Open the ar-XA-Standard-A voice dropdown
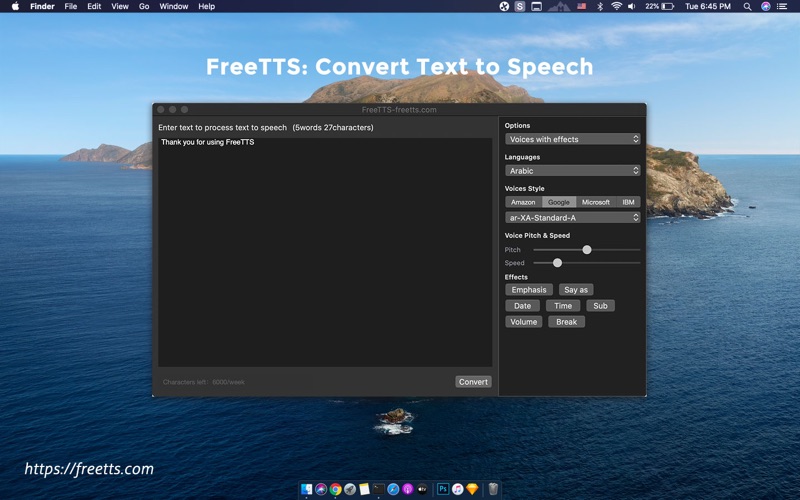The image size is (800, 500). pyautogui.click(x=572, y=217)
